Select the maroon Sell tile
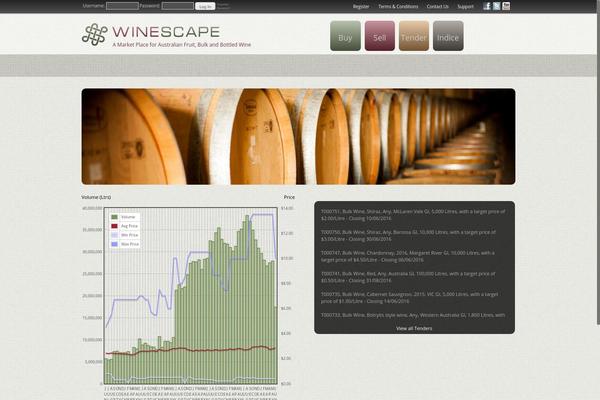This screenshot has height=400, width=600. tap(380, 36)
